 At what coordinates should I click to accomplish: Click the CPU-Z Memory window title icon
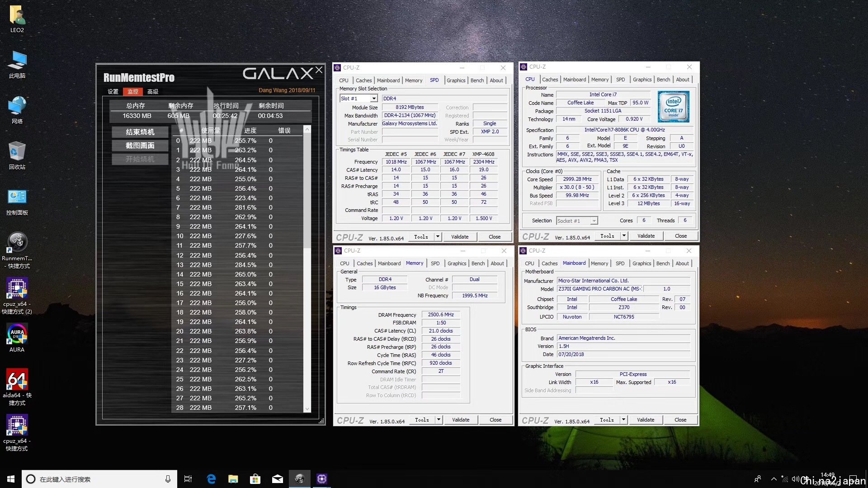pos(338,251)
